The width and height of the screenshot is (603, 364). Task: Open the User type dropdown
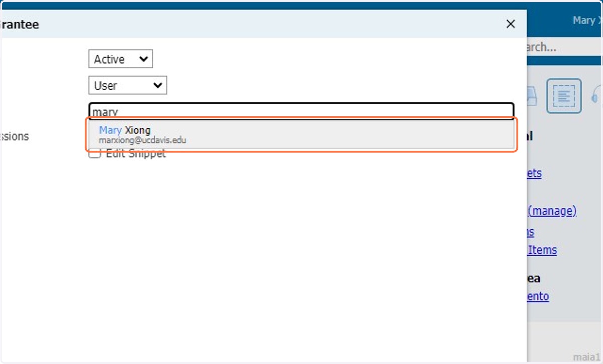(x=128, y=86)
